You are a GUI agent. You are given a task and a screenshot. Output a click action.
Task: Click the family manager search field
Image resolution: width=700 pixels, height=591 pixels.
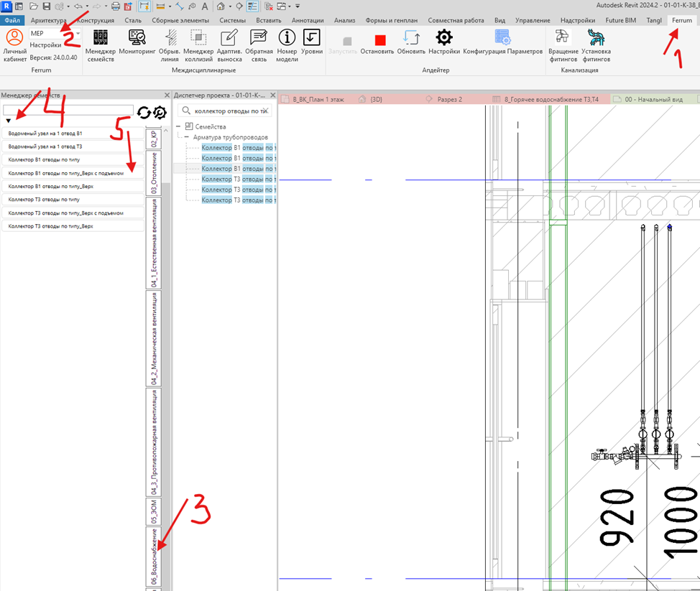point(68,110)
